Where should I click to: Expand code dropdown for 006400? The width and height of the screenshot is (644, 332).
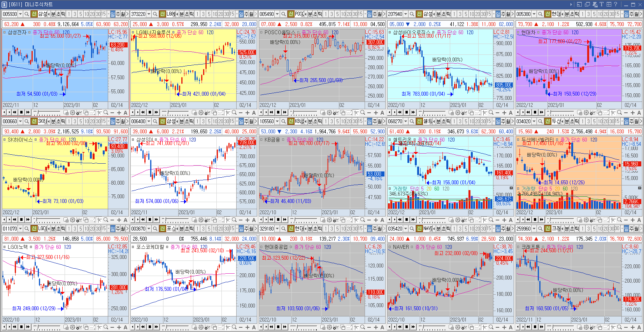pos(149,121)
